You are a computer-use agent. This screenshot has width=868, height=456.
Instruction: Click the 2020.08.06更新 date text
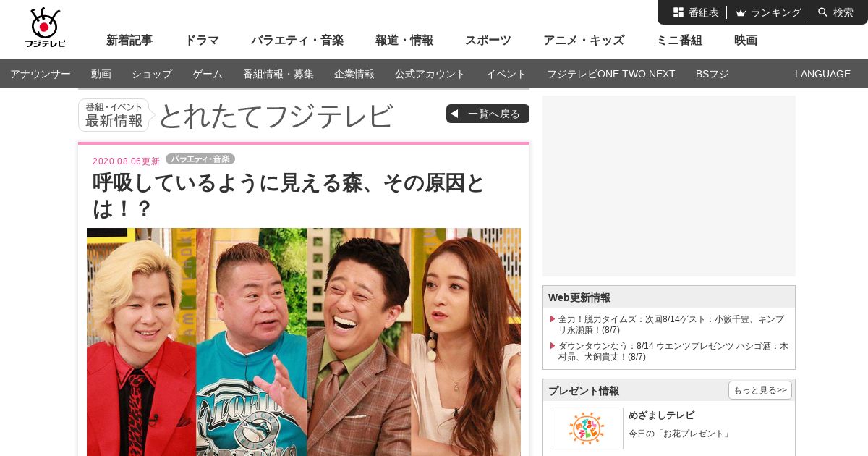point(126,161)
